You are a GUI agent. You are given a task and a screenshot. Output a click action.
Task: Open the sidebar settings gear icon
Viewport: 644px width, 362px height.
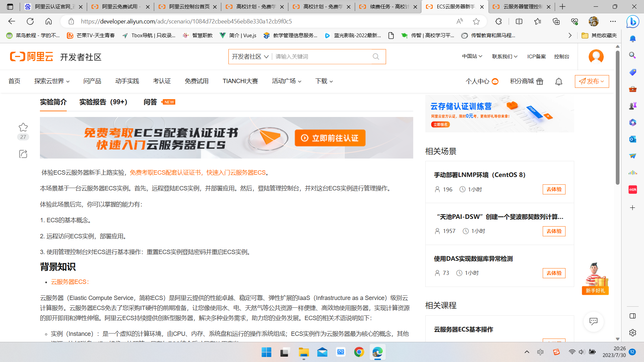(633, 333)
